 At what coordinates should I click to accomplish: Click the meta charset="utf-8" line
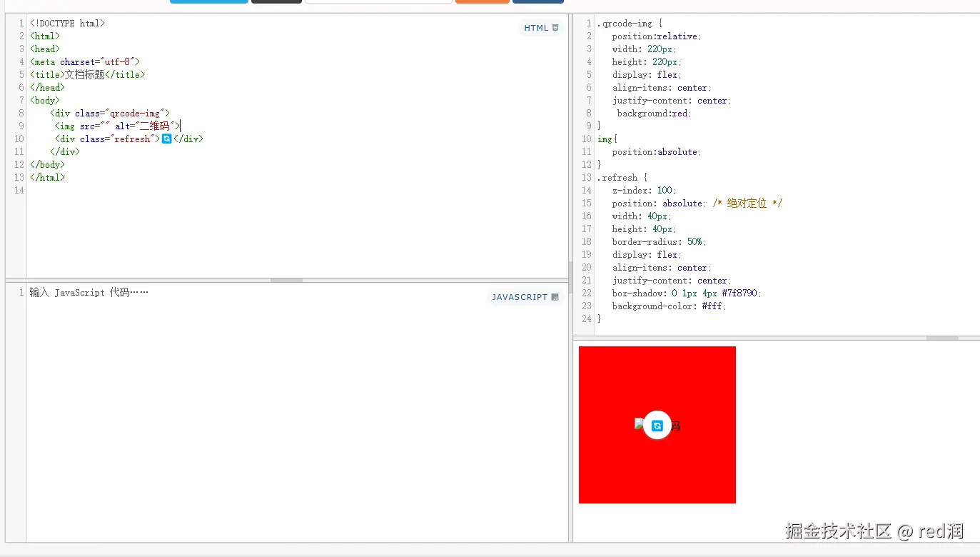pyautogui.click(x=85, y=61)
